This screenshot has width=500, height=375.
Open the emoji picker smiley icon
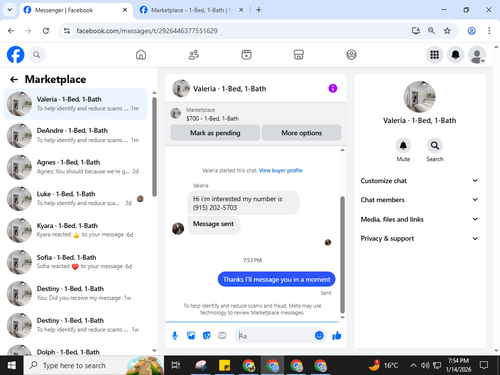[319, 335]
